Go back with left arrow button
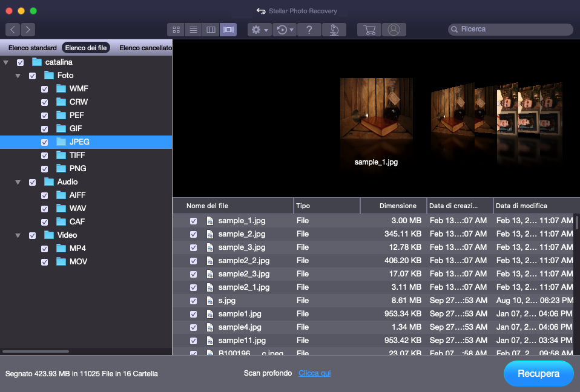Image resolution: width=580 pixels, height=392 pixels. click(x=13, y=30)
